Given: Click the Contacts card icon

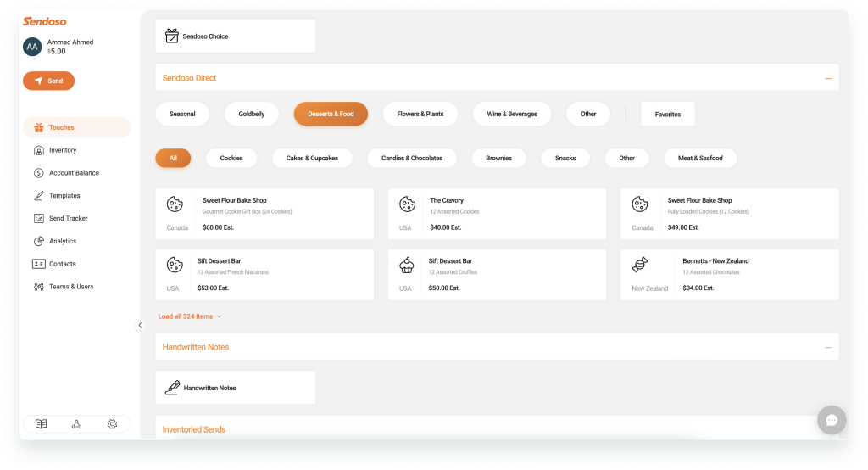Looking at the screenshot, I should (39, 264).
